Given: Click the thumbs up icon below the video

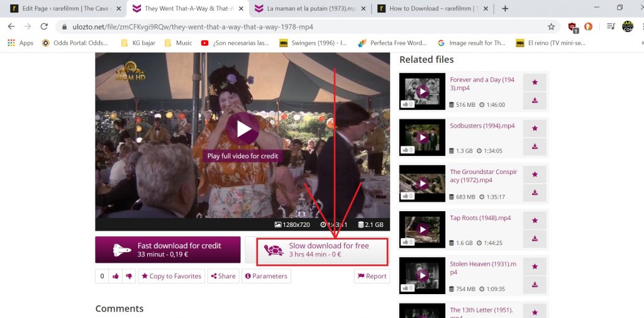Looking at the screenshot, I should click(116, 276).
